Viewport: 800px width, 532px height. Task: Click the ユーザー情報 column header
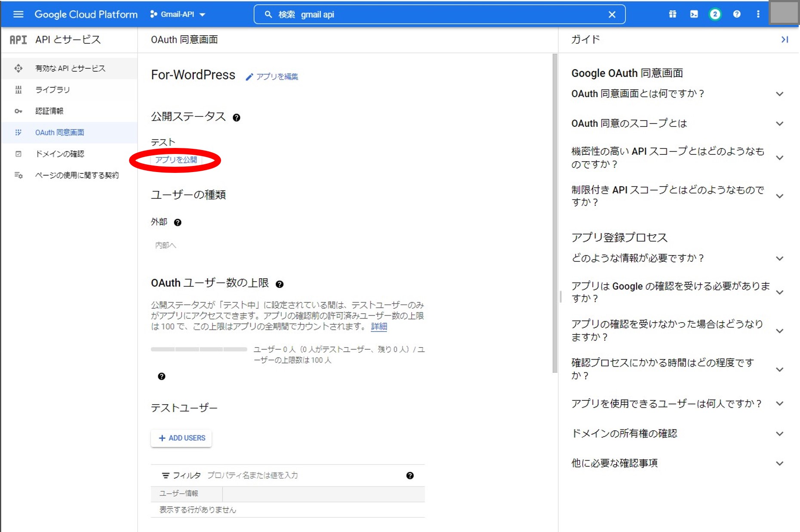tap(187, 494)
